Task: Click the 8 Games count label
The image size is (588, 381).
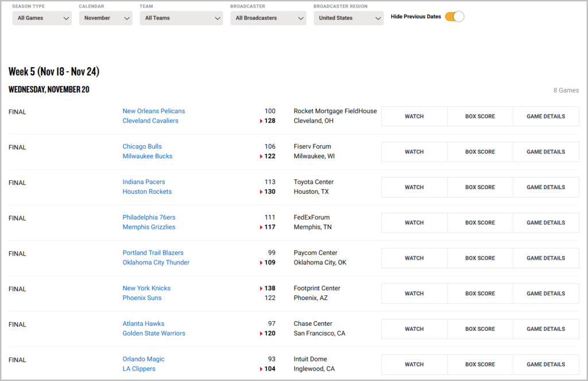Action: tap(566, 90)
